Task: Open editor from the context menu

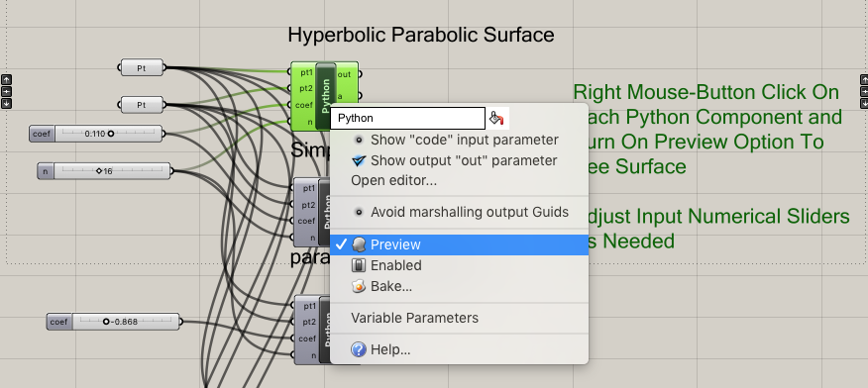Action: (393, 180)
